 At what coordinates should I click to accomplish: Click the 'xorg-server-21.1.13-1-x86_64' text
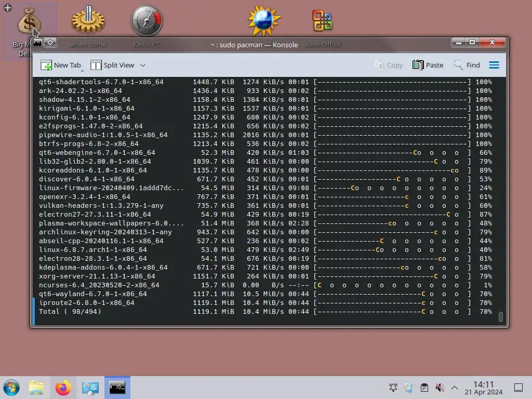click(97, 276)
